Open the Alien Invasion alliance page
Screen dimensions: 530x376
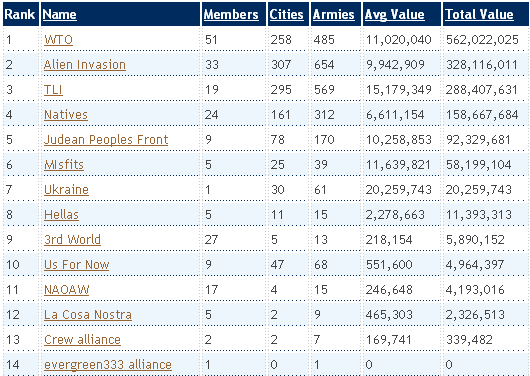coord(85,65)
